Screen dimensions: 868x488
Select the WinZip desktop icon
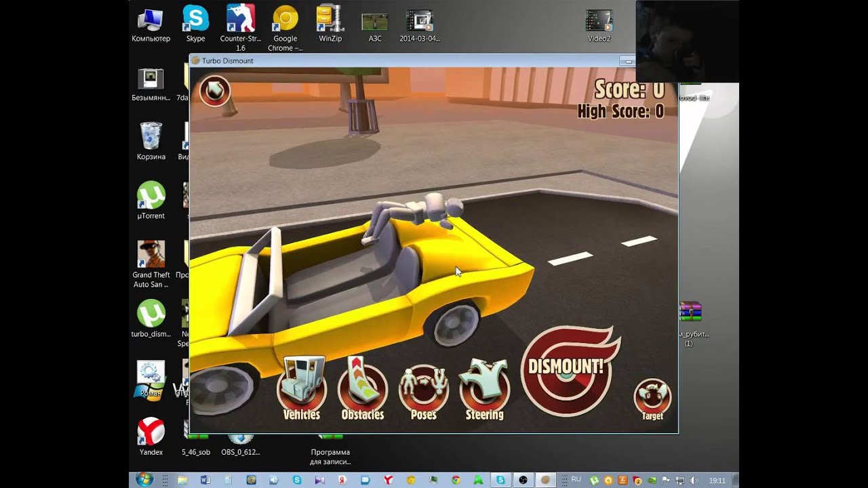coord(330,24)
